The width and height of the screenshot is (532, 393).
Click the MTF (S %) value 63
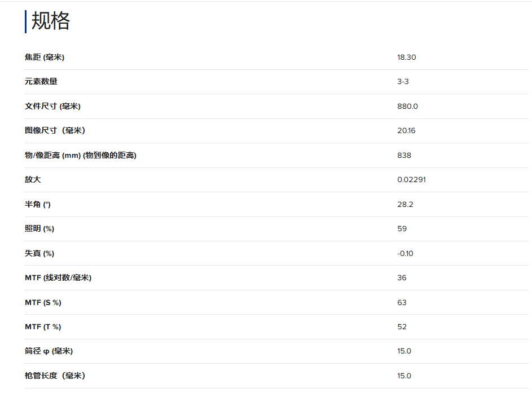tap(402, 302)
